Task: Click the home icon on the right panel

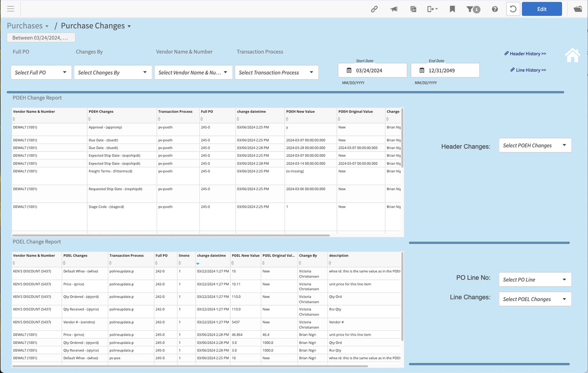Action: coord(572,55)
